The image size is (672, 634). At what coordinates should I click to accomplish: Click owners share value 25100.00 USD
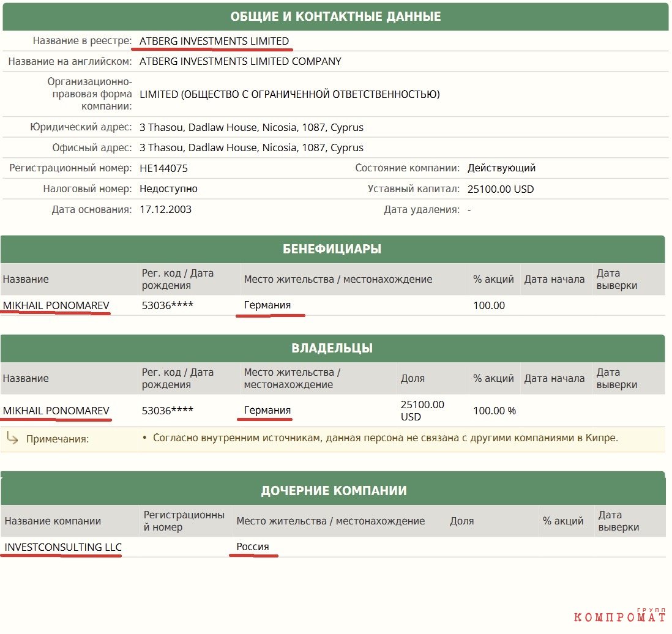[422, 411]
